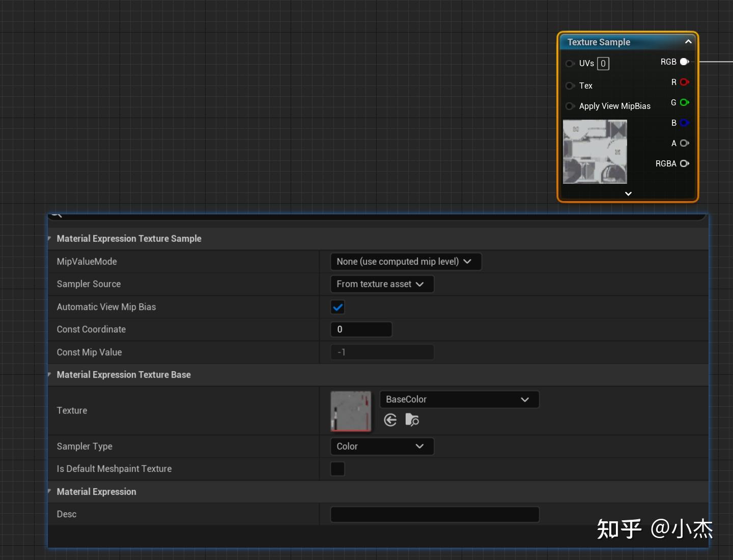Click the blue B channel output pin
The width and height of the screenshot is (733, 560).
pos(684,123)
